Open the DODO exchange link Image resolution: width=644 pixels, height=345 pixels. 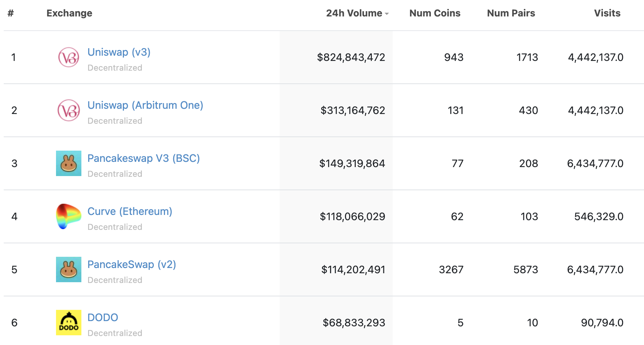(103, 317)
